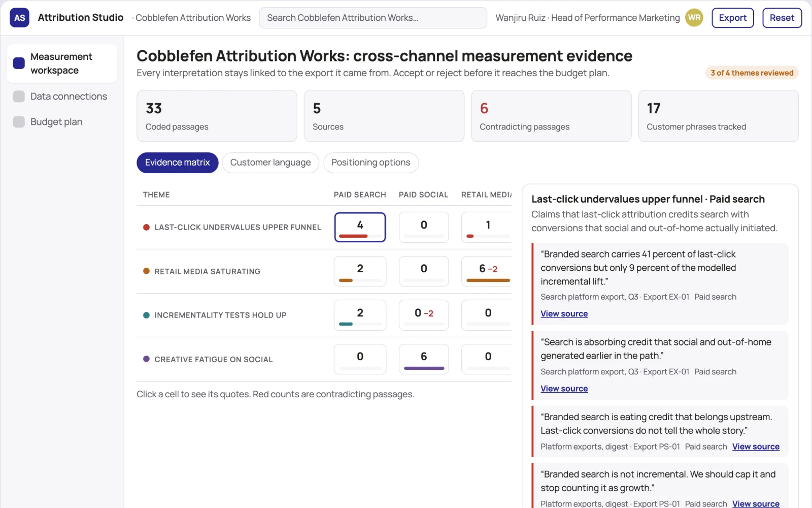Image resolution: width=812 pixels, height=508 pixels.
Task: Click the 3 of 4 themes reviewed badge
Action: [752, 73]
